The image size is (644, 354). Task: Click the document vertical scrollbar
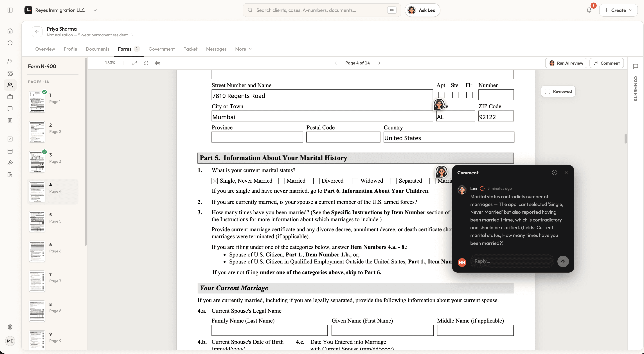625,139
